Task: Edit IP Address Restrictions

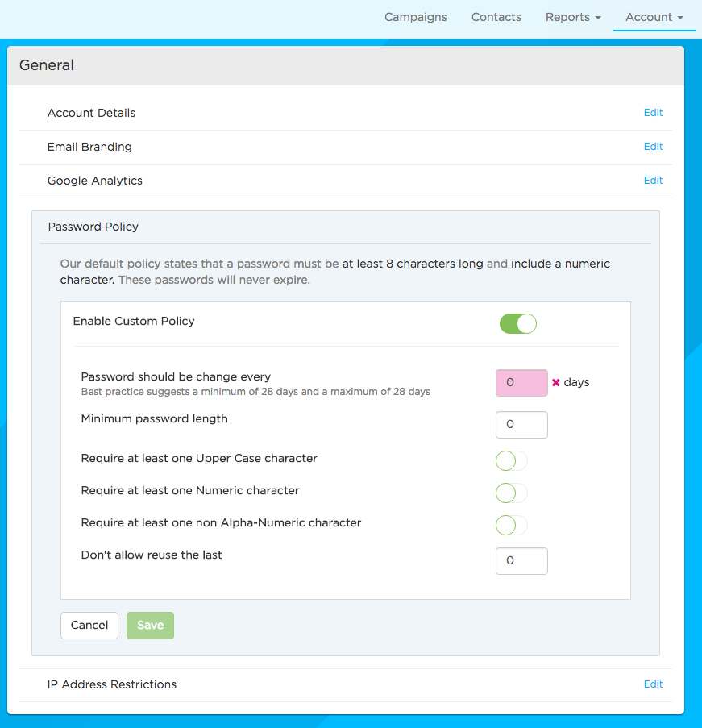Action: tap(653, 684)
